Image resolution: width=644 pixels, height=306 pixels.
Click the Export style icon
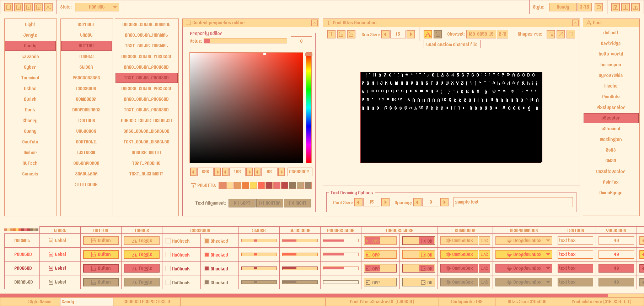[38, 7]
